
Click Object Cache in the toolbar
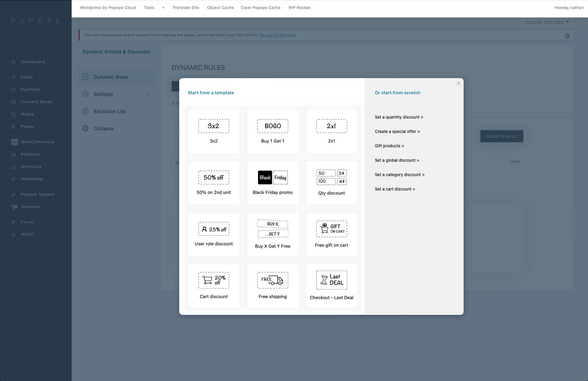[220, 8]
